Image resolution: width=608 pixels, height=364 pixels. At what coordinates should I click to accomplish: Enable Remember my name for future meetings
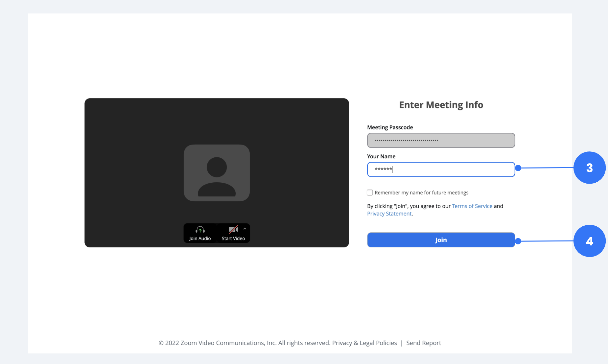370,193
